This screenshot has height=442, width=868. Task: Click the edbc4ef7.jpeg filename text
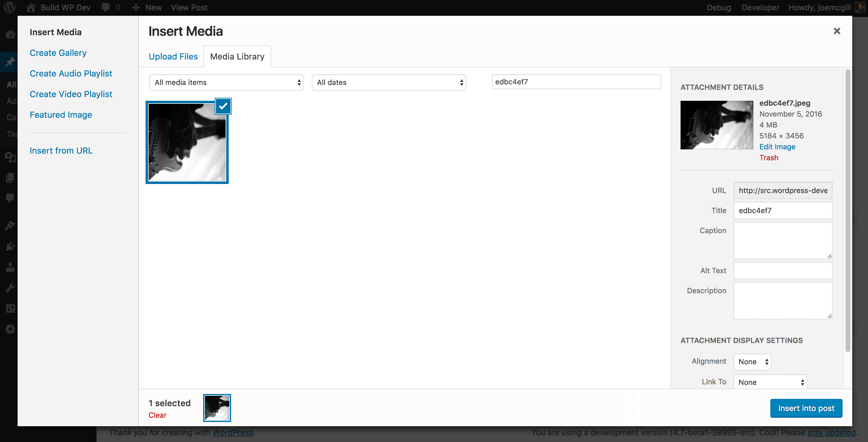click(785, 103)
